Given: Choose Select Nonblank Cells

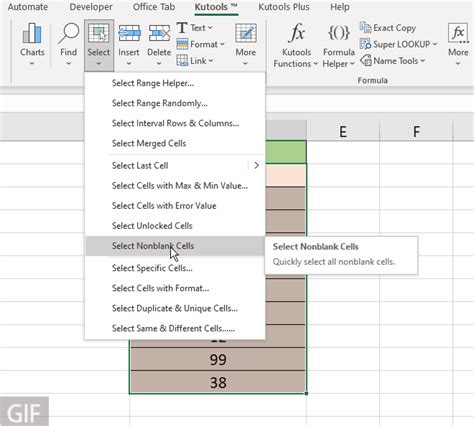Looking at the screenshot, I should click(175, 246).
